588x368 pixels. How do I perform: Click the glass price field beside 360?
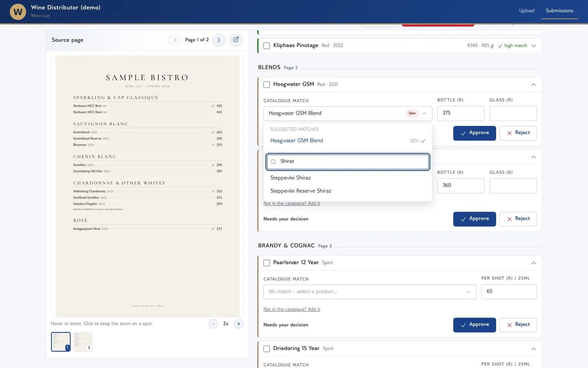(513, 186)
